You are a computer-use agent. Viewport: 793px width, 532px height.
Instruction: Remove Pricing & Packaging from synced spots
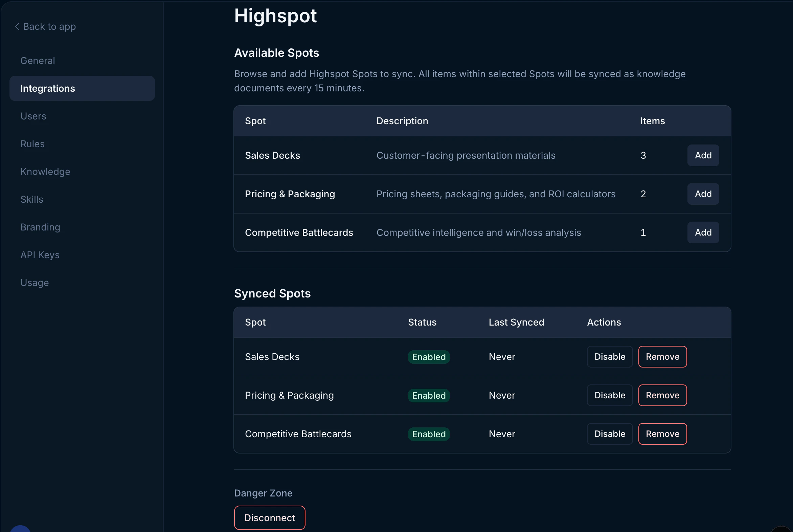coord(662,395)
